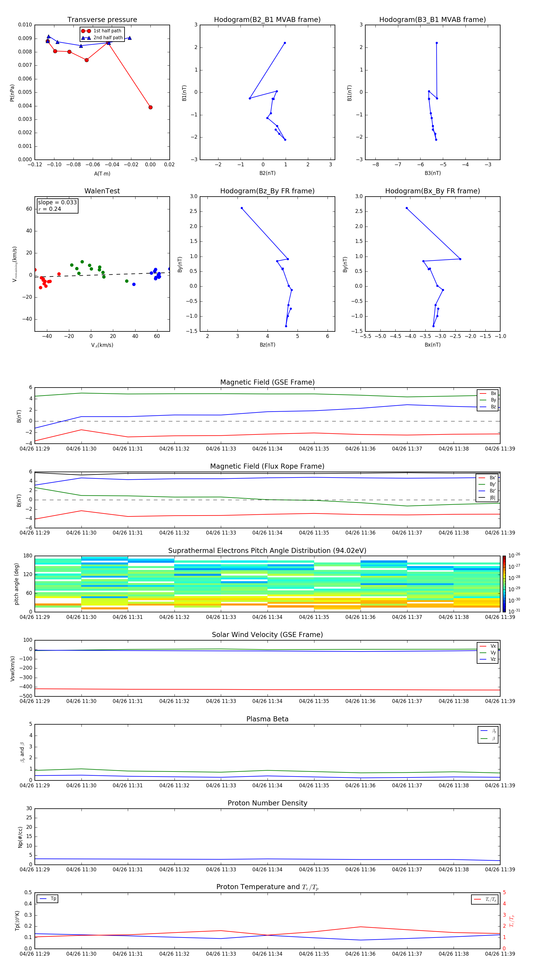
Task: Click the 'By' legend entry in GSE magnetic field
Action: point(488,400)
